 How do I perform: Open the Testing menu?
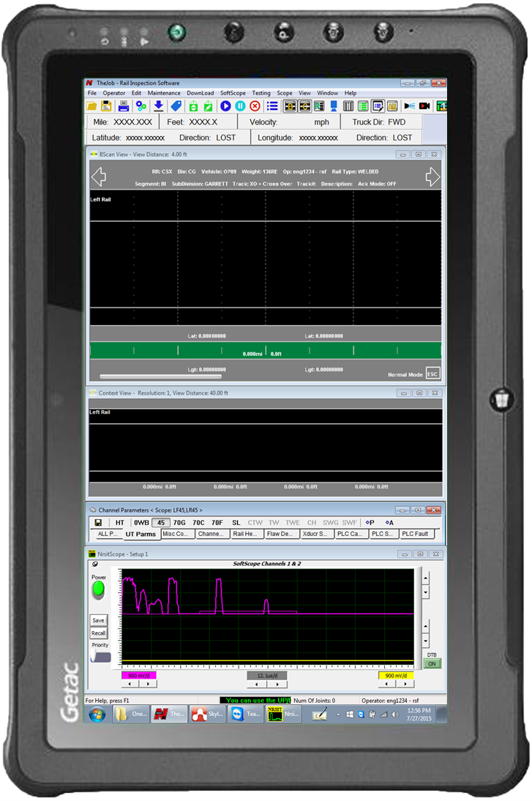tap(261, 93)
